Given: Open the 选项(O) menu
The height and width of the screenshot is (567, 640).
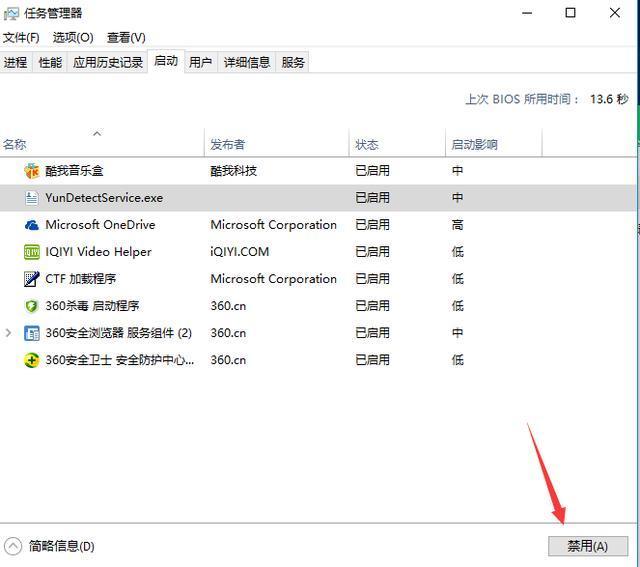Looking at the screenshot, I should pos(73,38).
